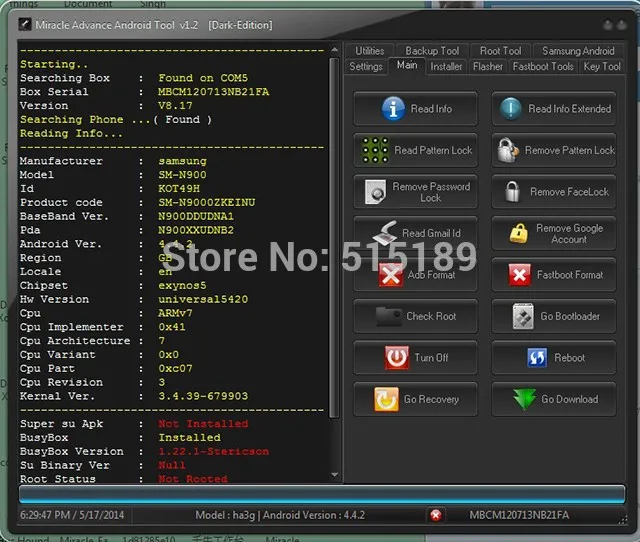Click the Remove FaceLock button label

tap(569, 192)
